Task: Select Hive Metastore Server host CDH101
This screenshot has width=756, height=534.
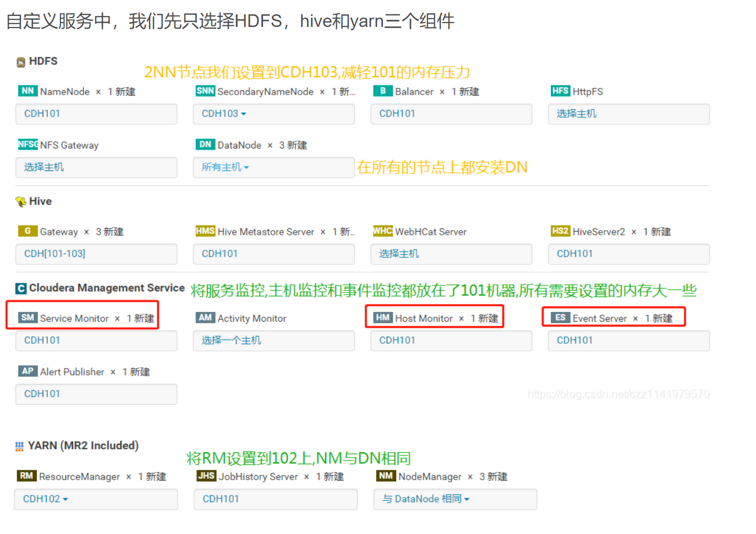Action: tap(273, 254)
